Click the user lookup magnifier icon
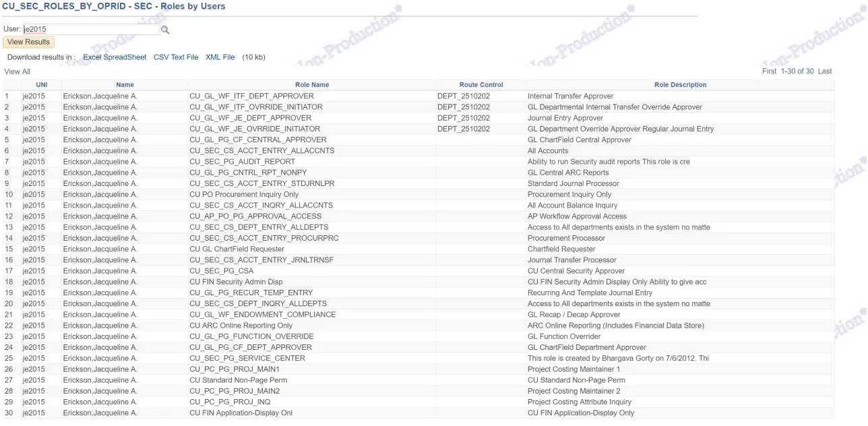Screen dimensions: 868x426 [x=165, y=30]
